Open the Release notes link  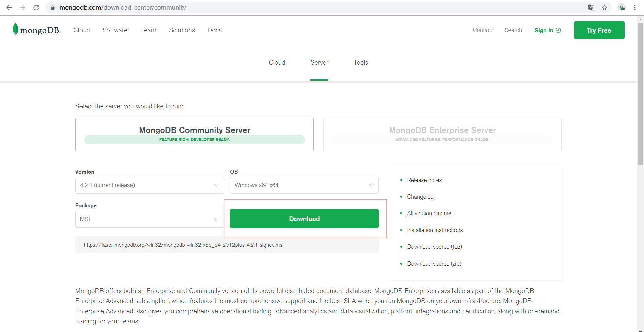[424, 180]
